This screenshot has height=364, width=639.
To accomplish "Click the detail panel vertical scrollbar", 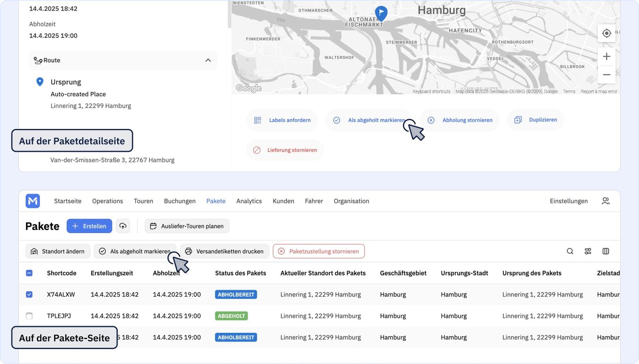I will pyautogui.click(x=230, y=14).
